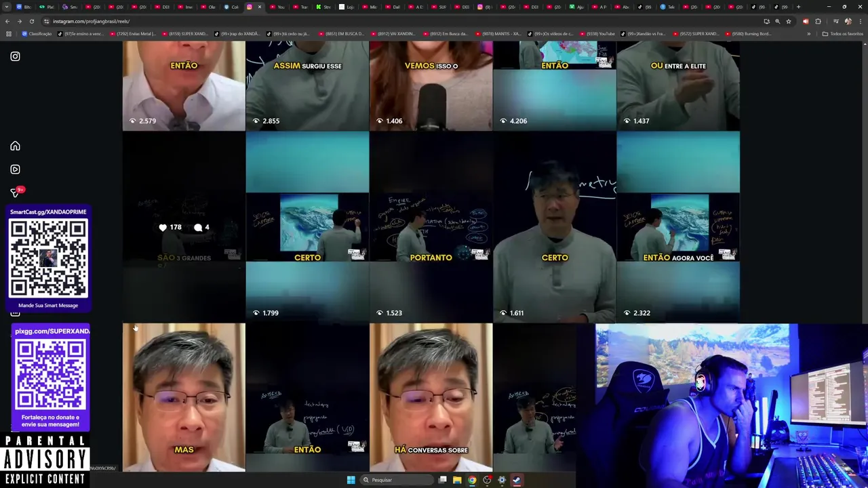This screenshot has height=488, width=868.
Task: Open Google Chrome on the taskbar
Action: pyautogui.click(x=472, y=480)
